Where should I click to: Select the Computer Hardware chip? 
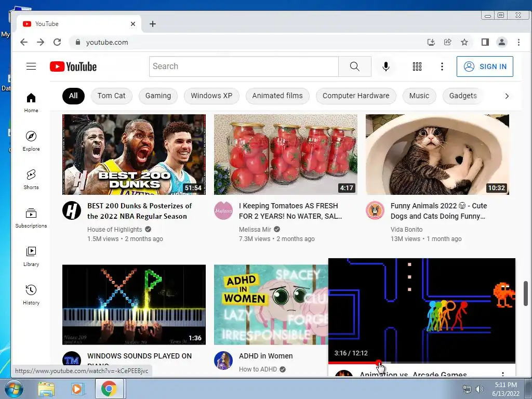pyautogui.click(x=355, y=96)
